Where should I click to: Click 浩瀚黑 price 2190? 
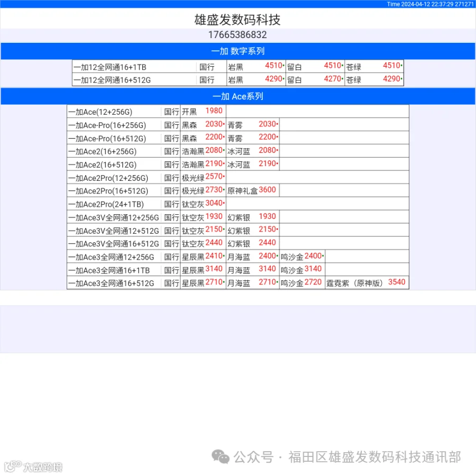(x=214, y=163)
